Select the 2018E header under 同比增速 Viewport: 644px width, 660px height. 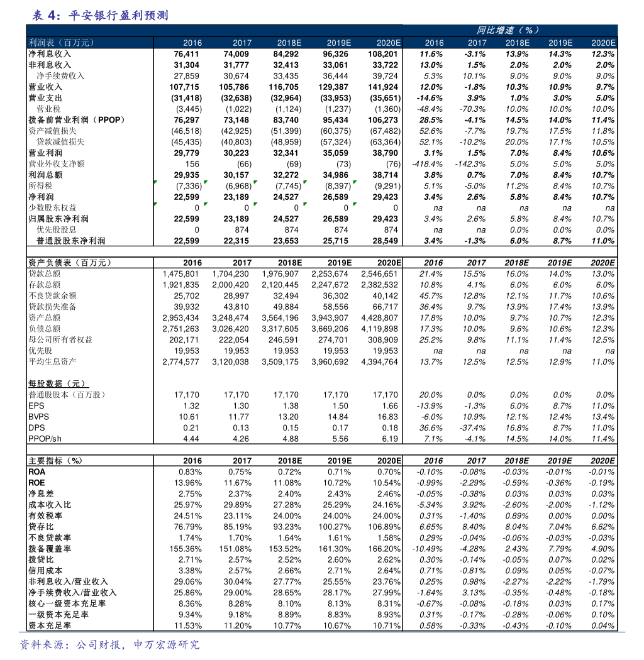pos(518,43)
